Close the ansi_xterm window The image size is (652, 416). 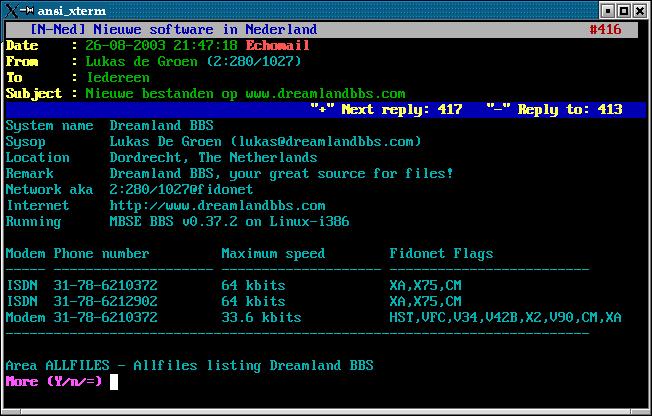coord(640,11)
